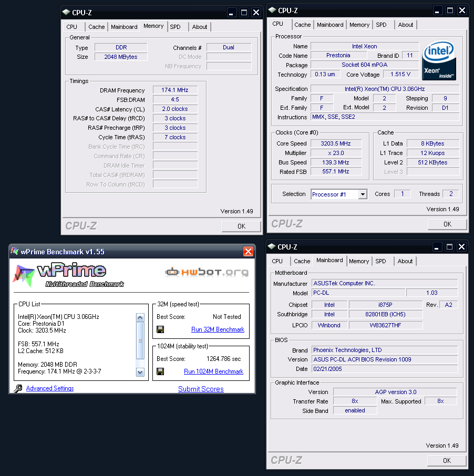Click the Core Speed 3203.5 MHz field
The image size is (474, 476).
pos(336,143)
